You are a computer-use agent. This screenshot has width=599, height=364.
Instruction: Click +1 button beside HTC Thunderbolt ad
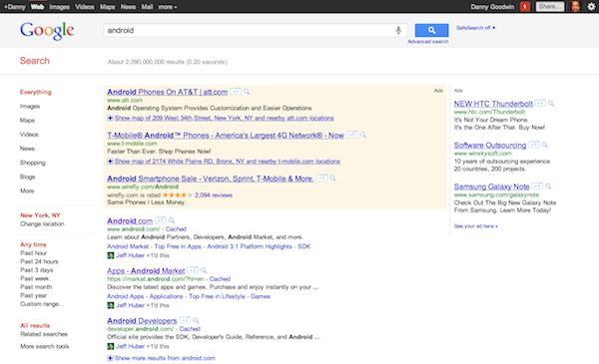click(x=540, y=103)
